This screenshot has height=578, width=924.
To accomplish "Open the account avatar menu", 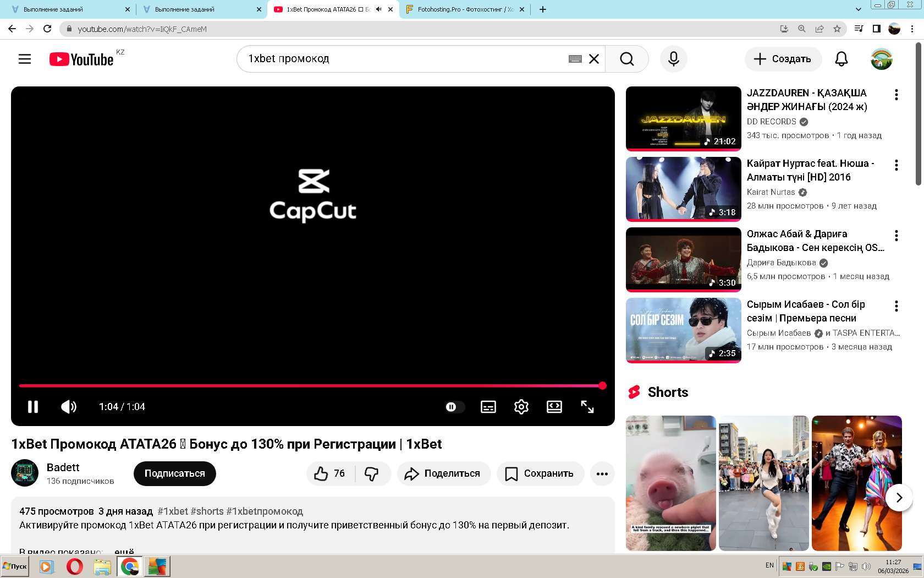I will coord(882,59).
